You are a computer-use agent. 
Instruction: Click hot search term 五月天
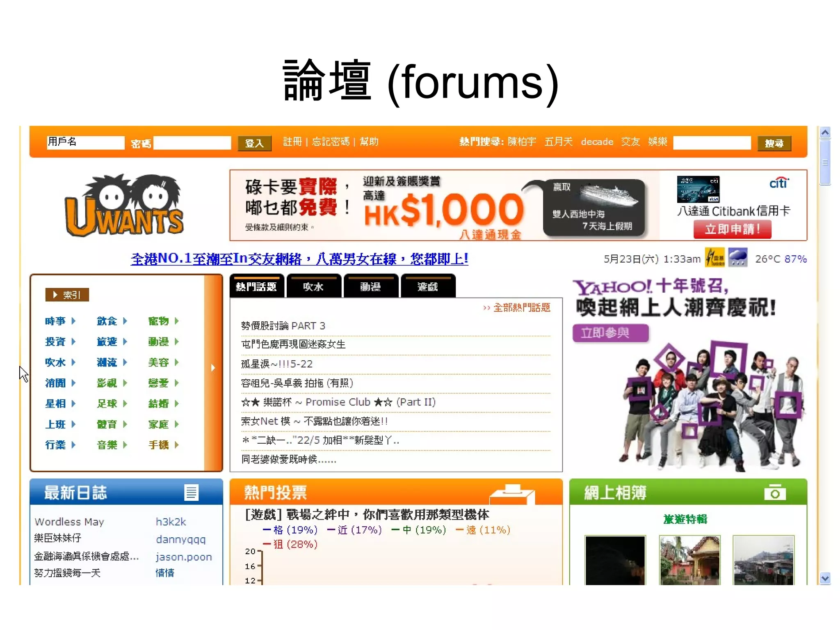tap(558, 142)
